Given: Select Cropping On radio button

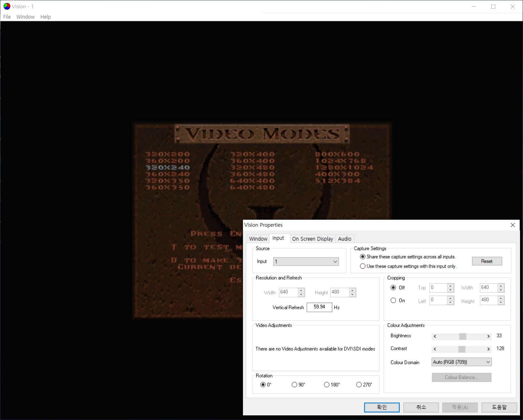Looking at the screenshot, I should coord(393,301).
